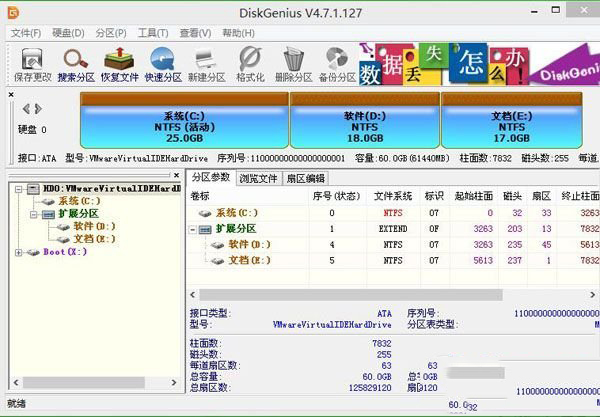This screenshot has height=417, width=600.
Task: Select 系统(C:) in left tree
Action: click(x=79, y=201)
